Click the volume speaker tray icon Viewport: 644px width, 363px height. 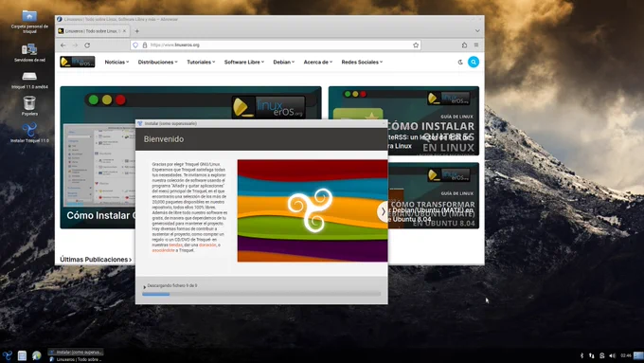(x=613, y=355)
